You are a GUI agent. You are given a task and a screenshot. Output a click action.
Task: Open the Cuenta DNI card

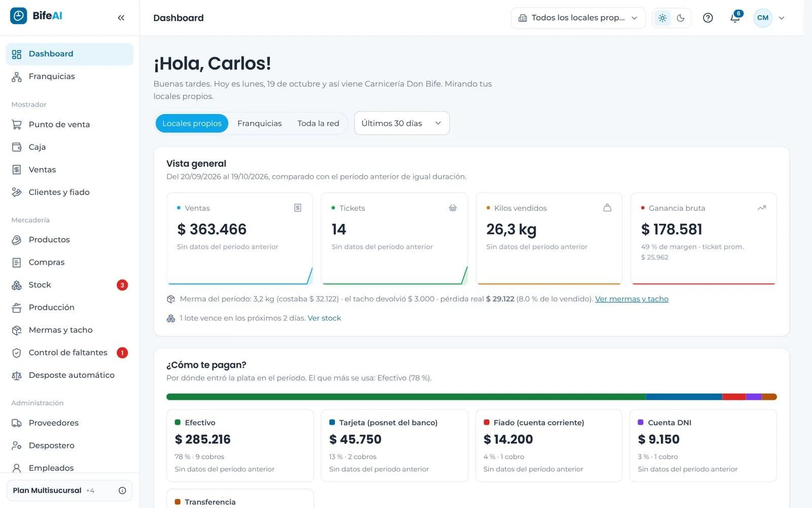703,446
